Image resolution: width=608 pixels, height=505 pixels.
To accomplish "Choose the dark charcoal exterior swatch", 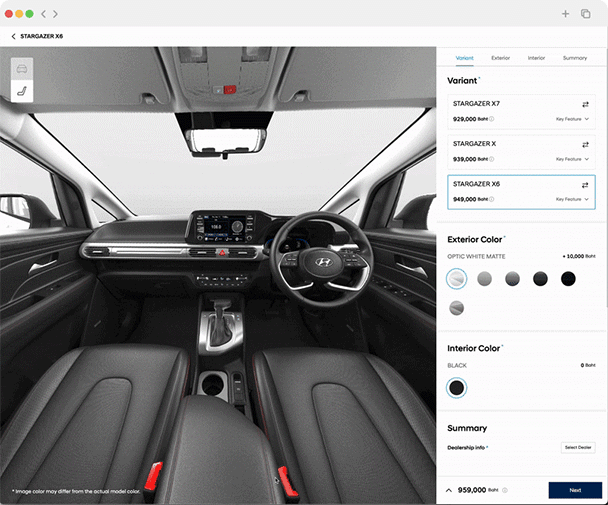I will coord(540,279).
